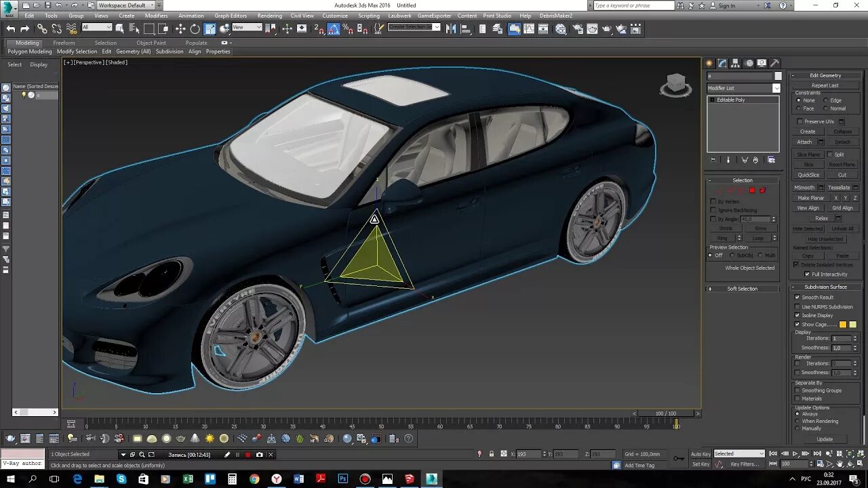Collapse the Subdivision Surface rollout
Image resolution: width=868 pixels, height=488 pixels.
[825, 287]
